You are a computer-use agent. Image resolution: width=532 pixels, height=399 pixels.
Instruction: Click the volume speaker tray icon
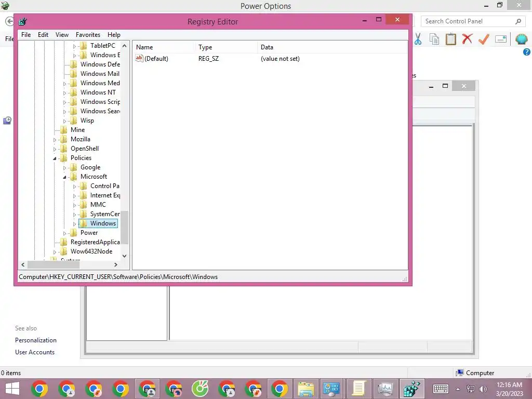pos(483,389)
